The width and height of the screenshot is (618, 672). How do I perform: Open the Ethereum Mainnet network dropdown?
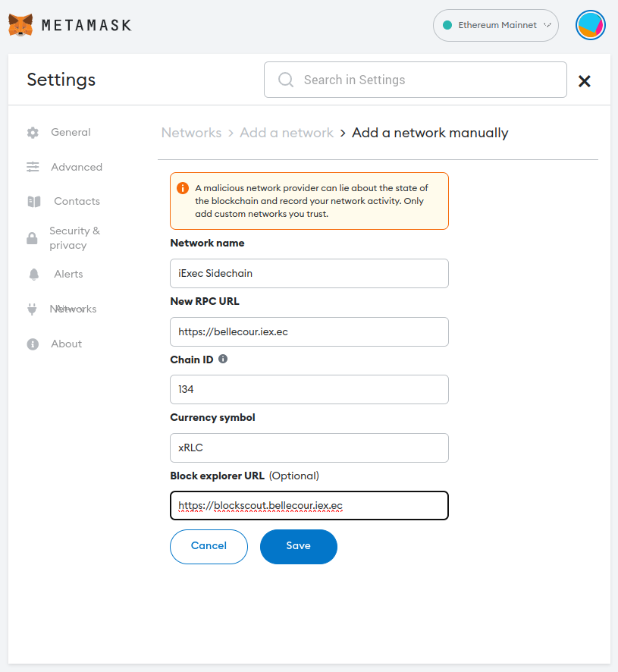[496, 25]
